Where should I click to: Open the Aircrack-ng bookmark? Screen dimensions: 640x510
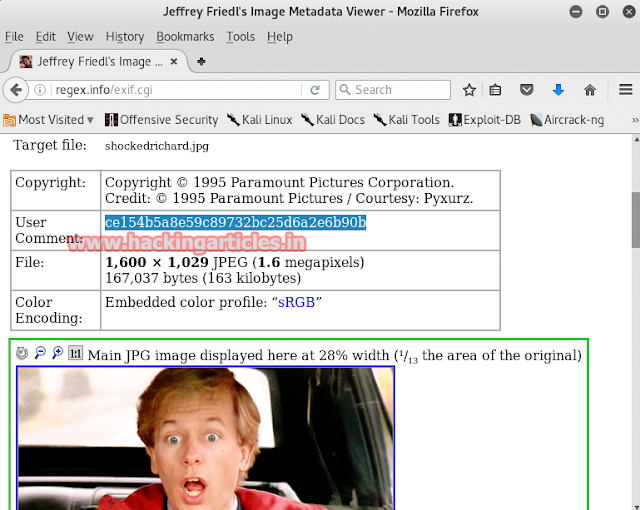tap(567, 120)
